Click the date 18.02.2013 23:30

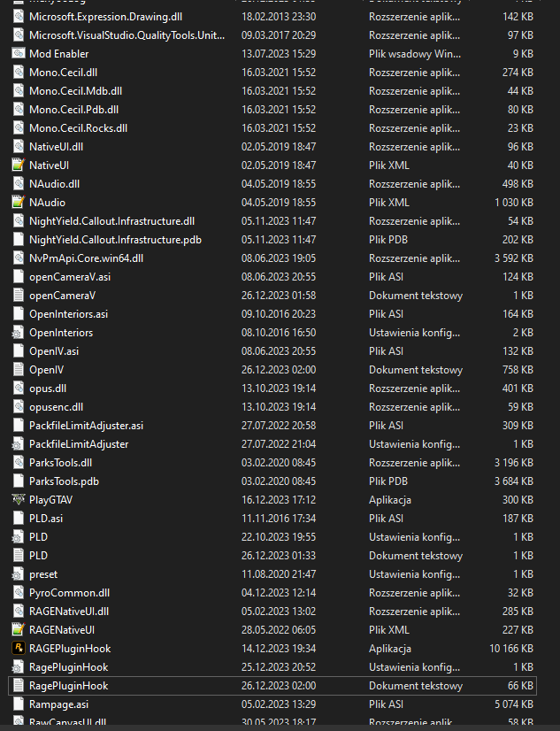click(x=278, y=17)
